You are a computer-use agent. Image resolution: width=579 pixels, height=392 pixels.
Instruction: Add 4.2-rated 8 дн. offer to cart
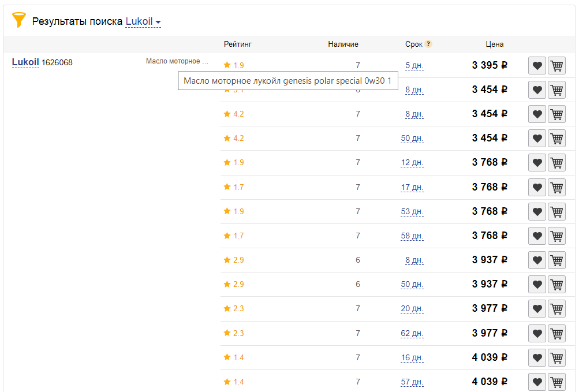tap(557, 114)
